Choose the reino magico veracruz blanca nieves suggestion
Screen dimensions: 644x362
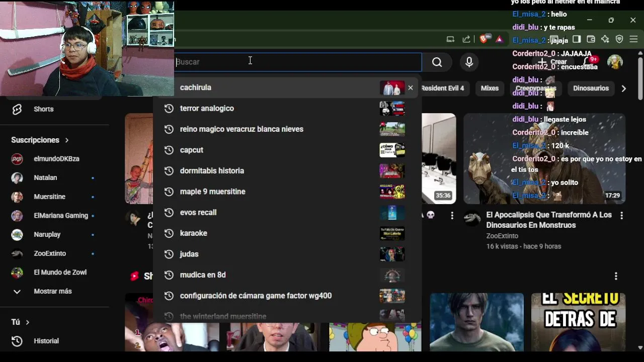coord(287,129)
